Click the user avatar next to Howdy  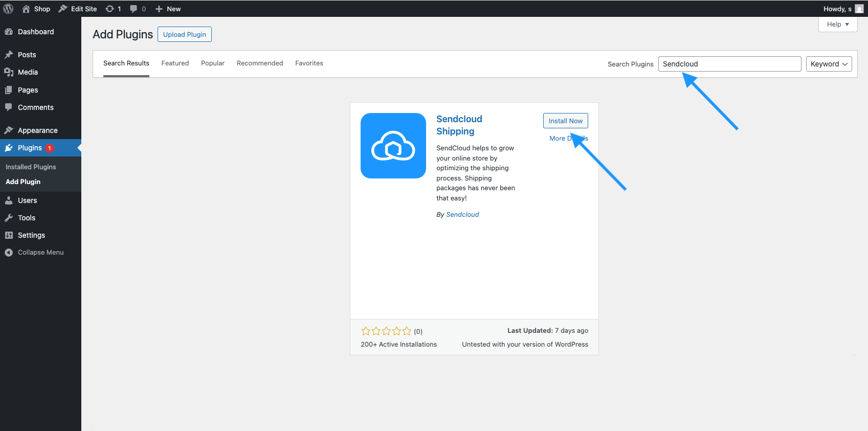(859, 9)
